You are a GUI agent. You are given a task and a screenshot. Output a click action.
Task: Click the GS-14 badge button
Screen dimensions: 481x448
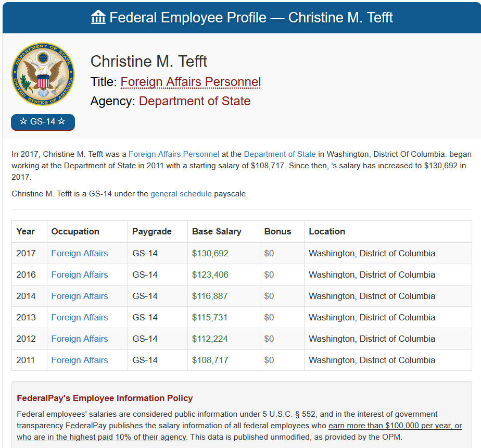43,122
